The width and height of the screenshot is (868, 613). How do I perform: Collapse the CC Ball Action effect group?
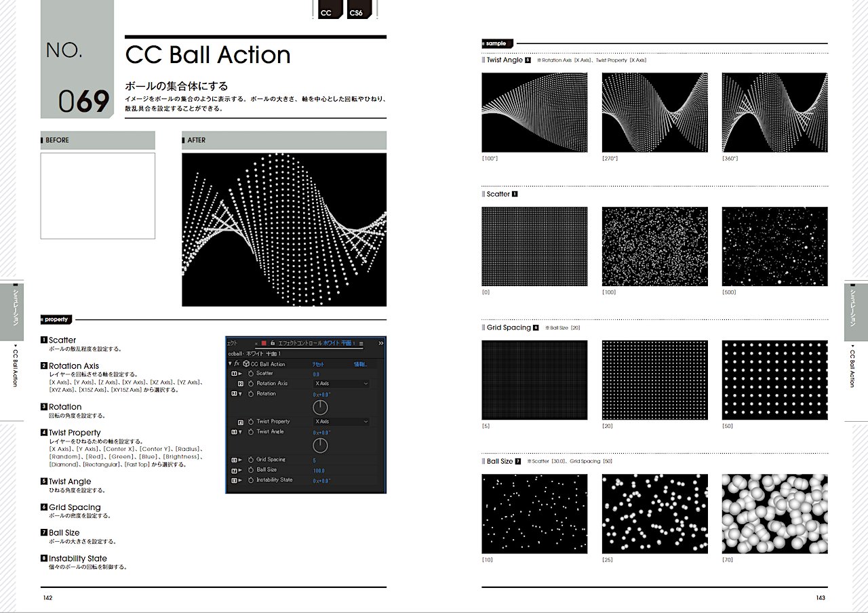tap(230, 364)
